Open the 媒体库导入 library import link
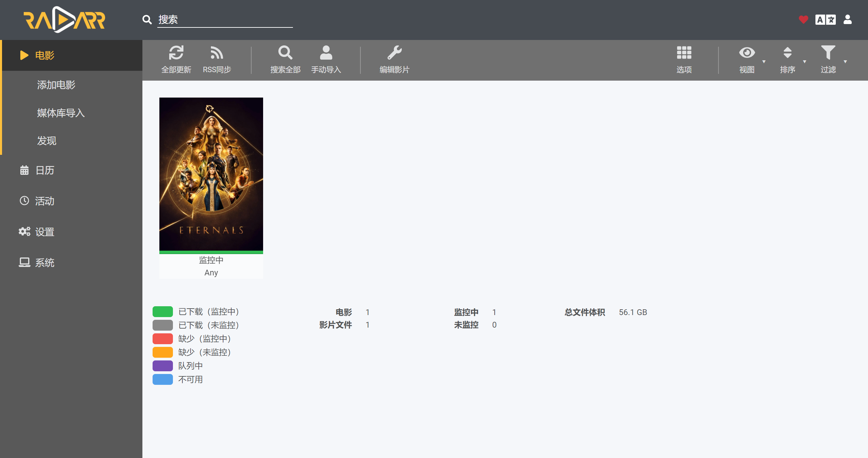This screenshot has height=458, width=868. click(61, 113)
